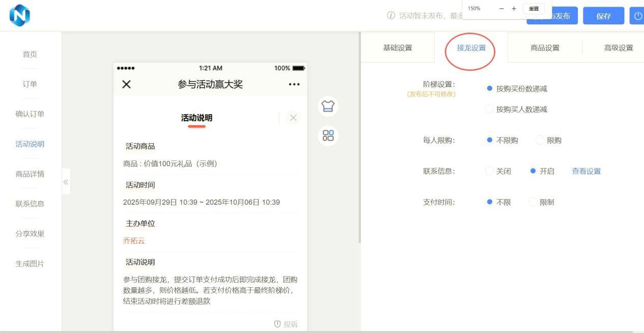Collapse the left sidebar with double chevron
Image resolution: width=644 pixels, height=333 pixels.
(66, 182)
